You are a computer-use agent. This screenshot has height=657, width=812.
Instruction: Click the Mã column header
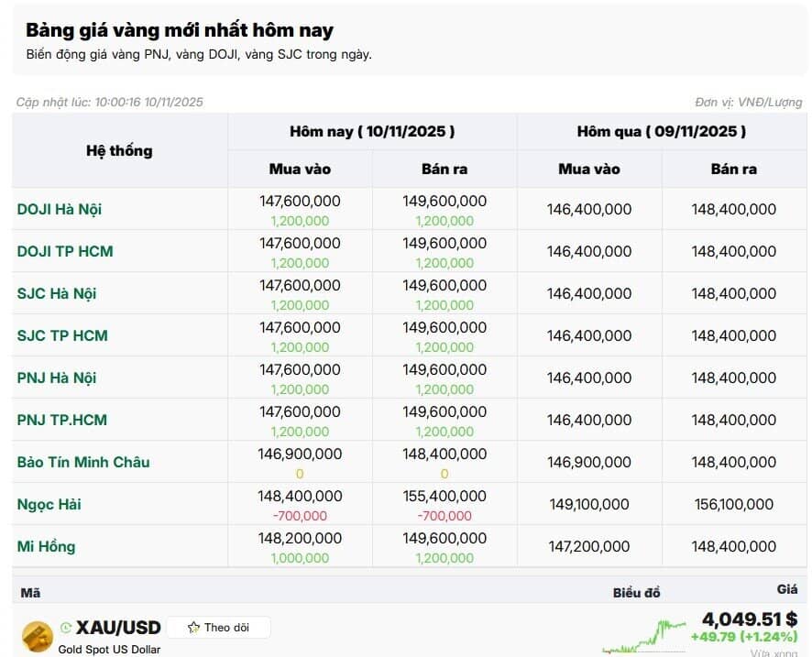point(30,594)
